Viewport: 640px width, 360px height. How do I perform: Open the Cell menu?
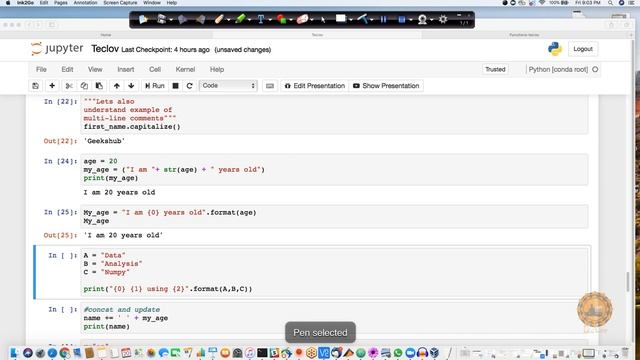point(155,69)
